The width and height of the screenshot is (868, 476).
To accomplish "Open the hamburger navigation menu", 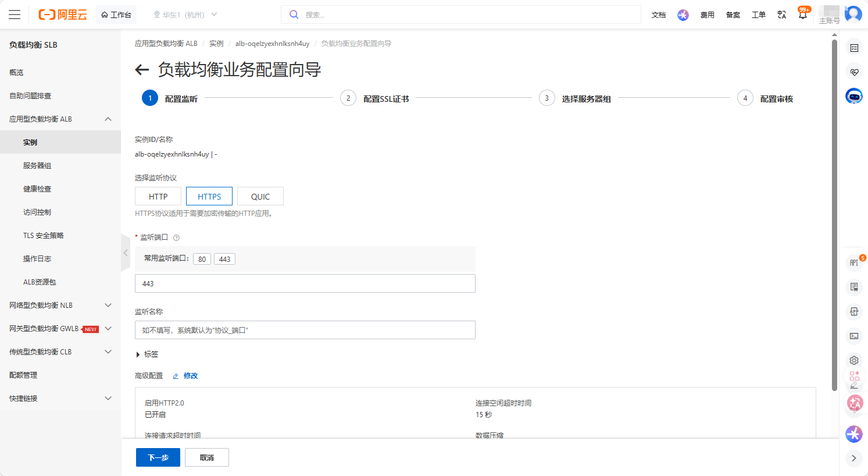I will (x=15, y=15).
